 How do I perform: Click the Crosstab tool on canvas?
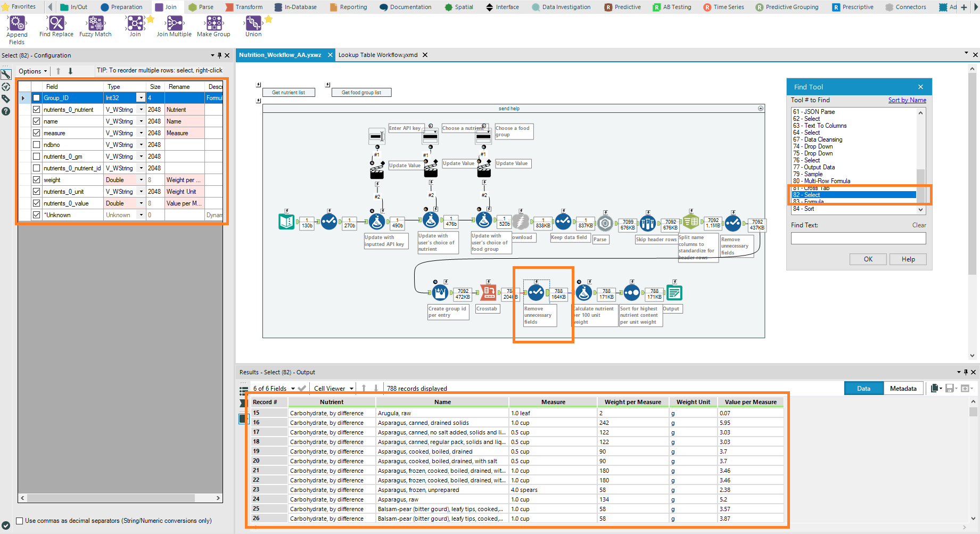pyautogui.click(x=488, y=292)
